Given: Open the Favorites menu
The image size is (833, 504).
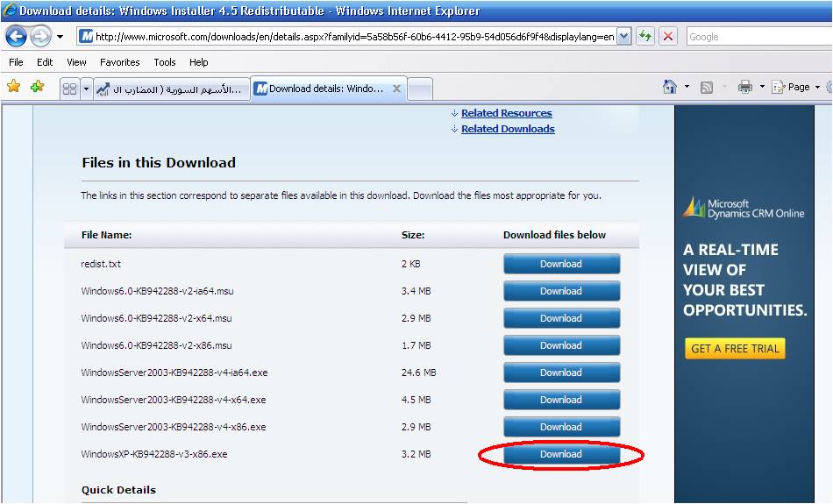Looking at the screenshot, I should [119, 62].
